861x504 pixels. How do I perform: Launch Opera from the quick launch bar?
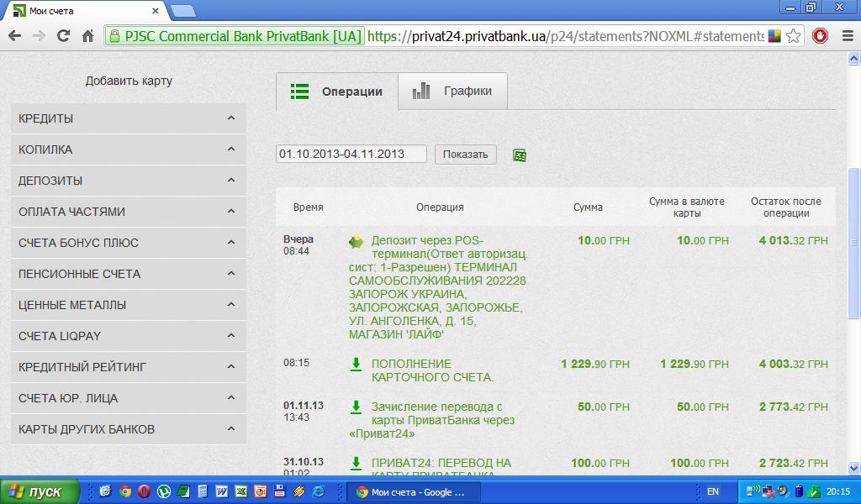[x=145, y=491]
